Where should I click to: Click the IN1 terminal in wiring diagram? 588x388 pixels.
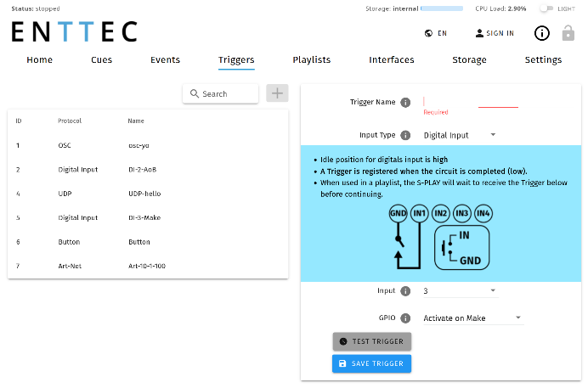(x=419, y=213)
